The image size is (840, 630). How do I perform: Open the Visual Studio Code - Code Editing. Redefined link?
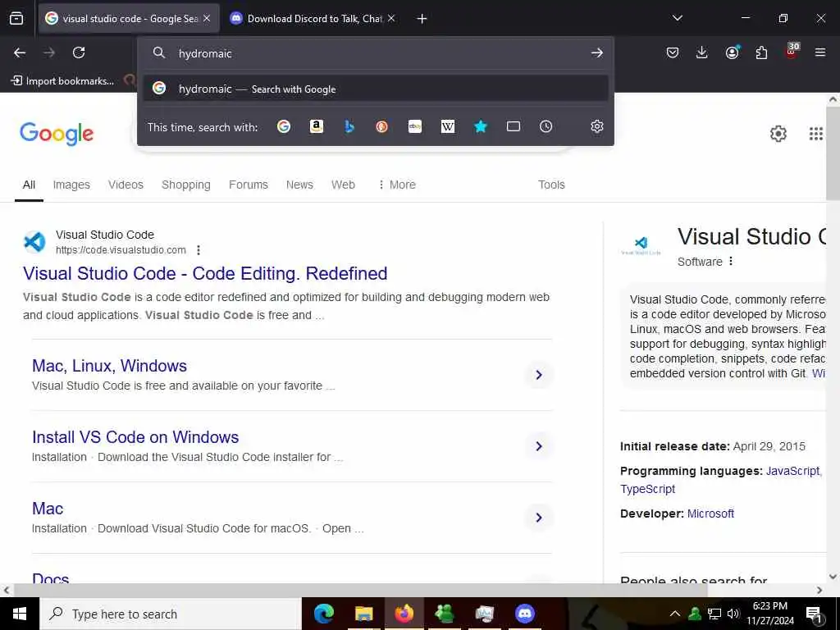coord(205,273)
